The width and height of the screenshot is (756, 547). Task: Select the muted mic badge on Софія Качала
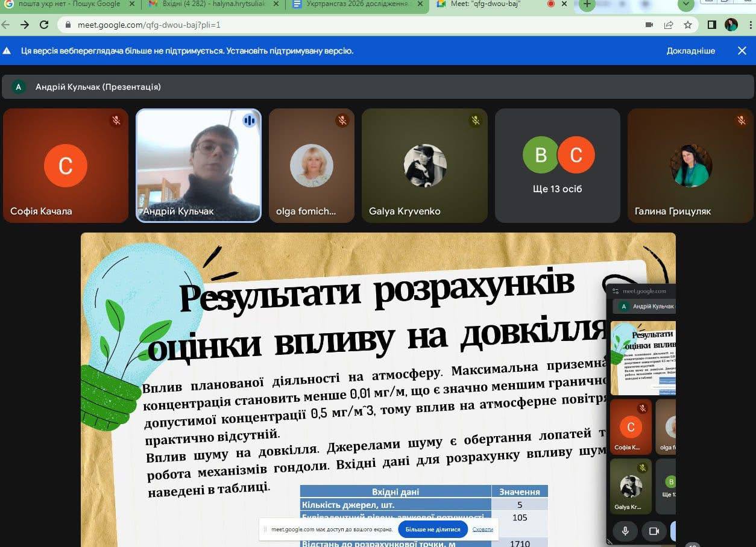coord(116,120)
